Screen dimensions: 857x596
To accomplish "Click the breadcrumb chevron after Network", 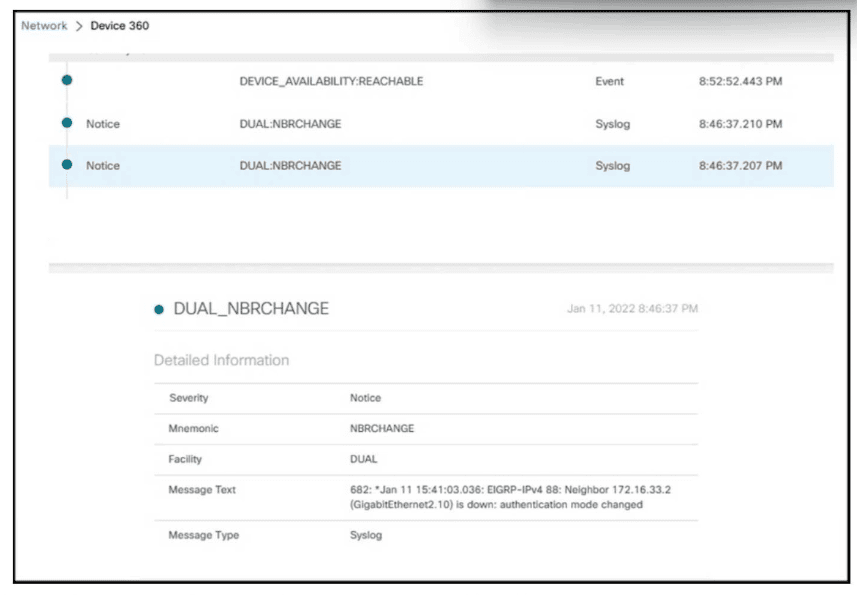I will point(78,25).
